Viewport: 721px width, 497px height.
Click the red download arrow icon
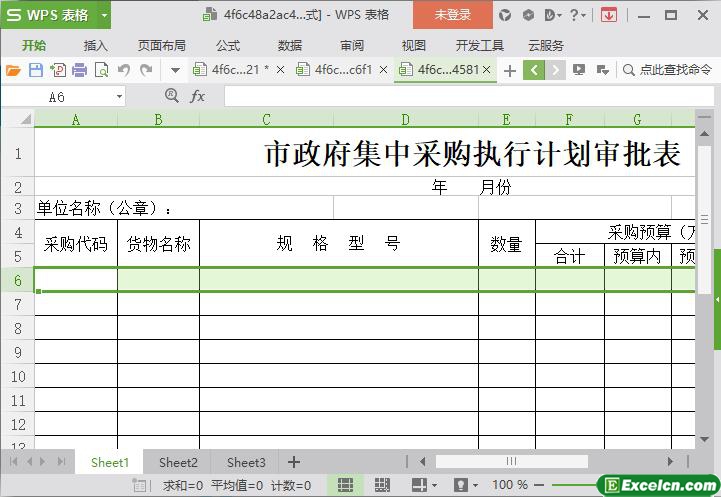609,15
